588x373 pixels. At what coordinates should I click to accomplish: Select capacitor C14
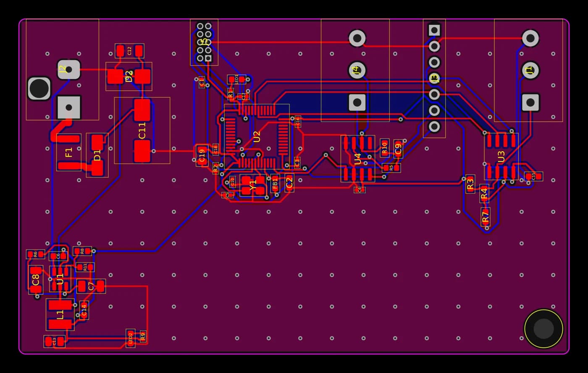(84, 310)
